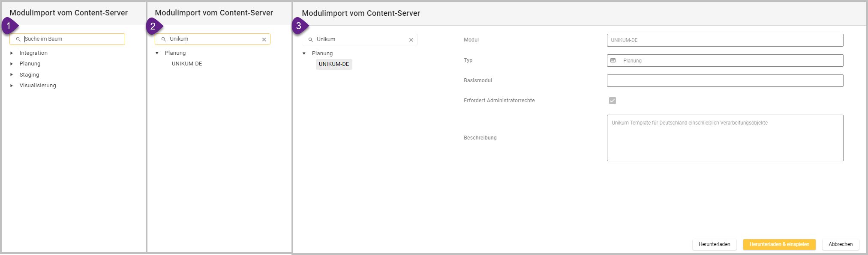Clear the 'Unikum' search in panel 3
The height and width of the screenshot is (255, 868).
click(x=411, y=40)
